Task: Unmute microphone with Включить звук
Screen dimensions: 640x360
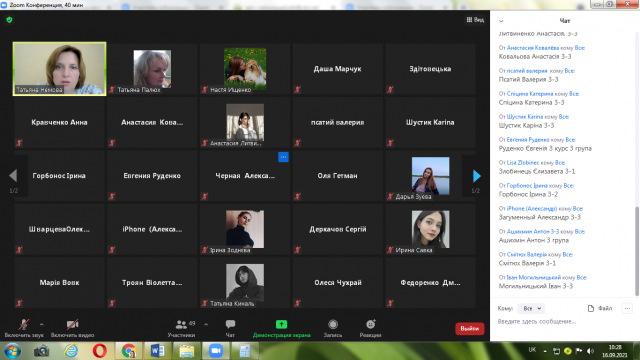Action: tap(24, 328)
